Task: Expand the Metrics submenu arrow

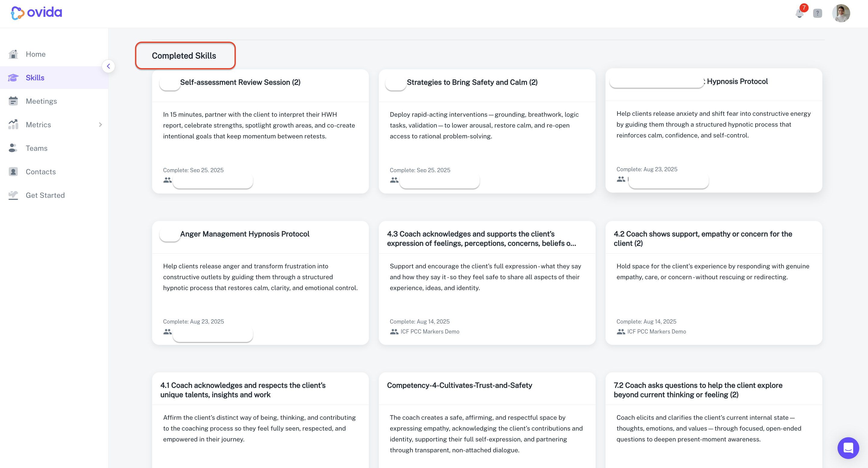Action: pyautogui.click(x=100, y=125)
